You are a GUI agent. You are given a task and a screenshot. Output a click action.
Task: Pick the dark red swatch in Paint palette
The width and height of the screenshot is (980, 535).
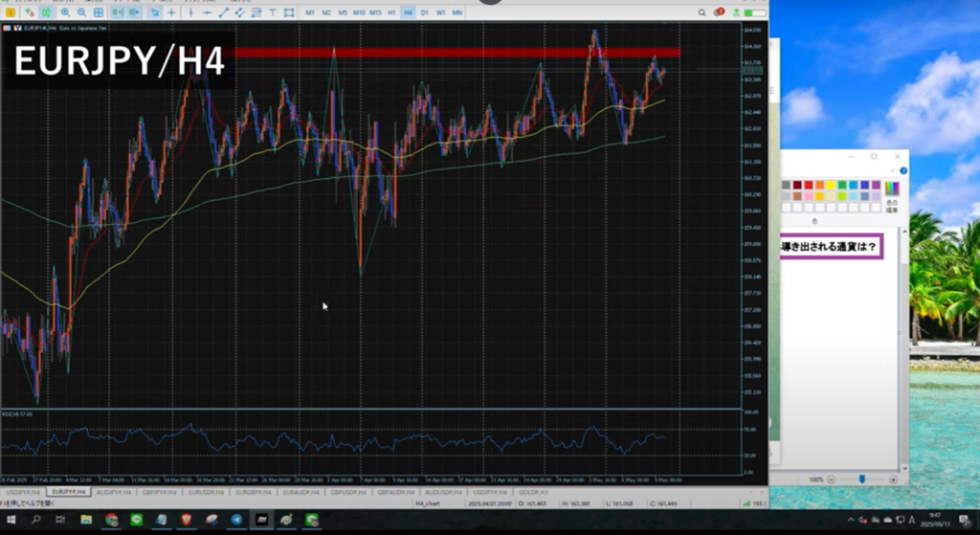point(797,185)
